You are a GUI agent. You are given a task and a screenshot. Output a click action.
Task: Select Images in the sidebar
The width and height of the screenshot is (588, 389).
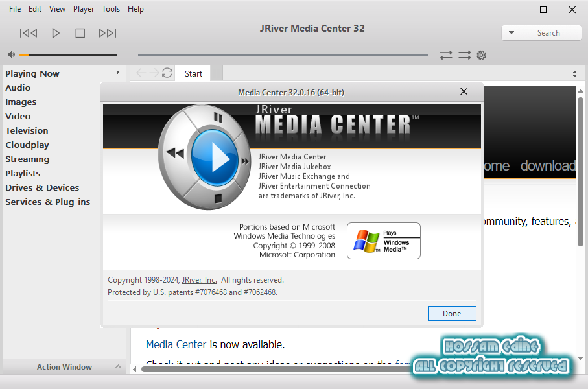[x=21, y=102]
